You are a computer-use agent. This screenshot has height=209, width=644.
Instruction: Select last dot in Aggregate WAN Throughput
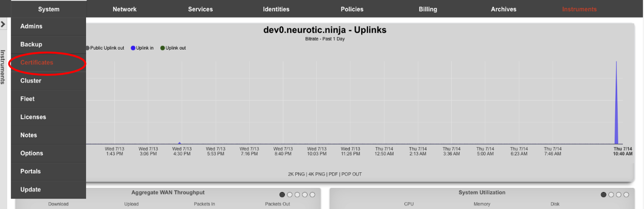click(312, 195)
